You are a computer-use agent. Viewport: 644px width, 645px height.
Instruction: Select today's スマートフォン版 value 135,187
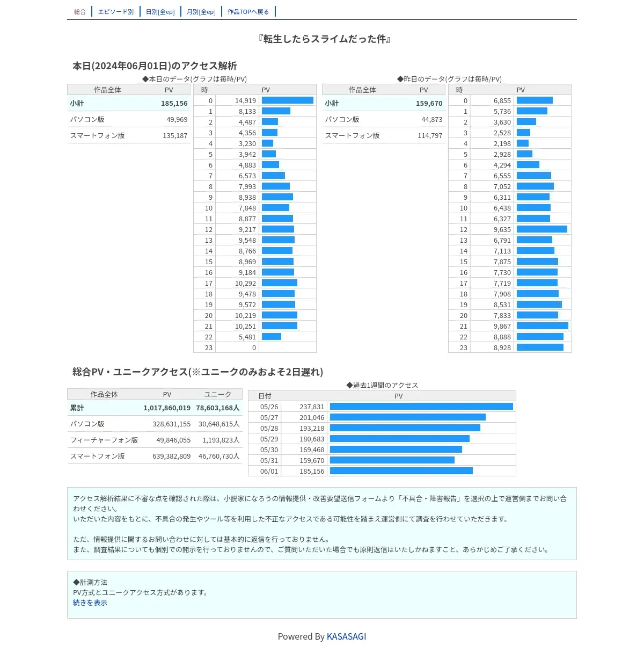point(175,135)
